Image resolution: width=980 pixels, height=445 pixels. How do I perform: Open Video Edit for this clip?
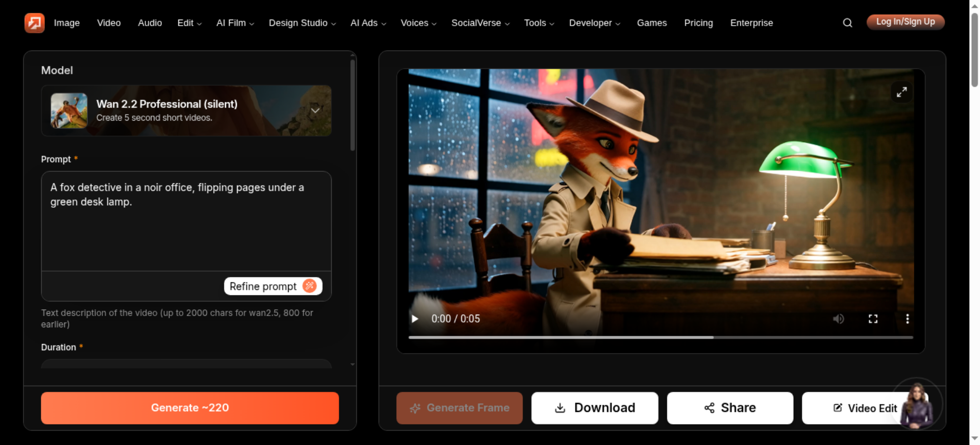pyautogui.click(x=865, y=408)
